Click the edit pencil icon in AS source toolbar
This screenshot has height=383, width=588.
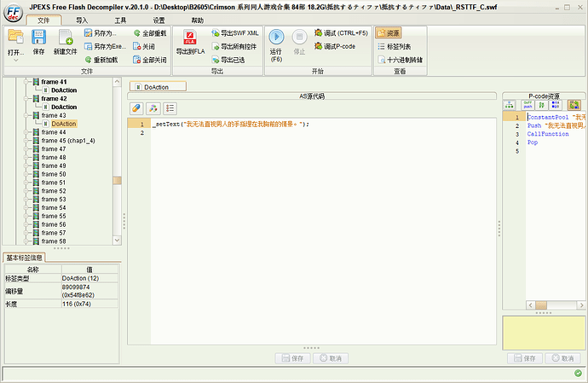(x=136, y=108)
